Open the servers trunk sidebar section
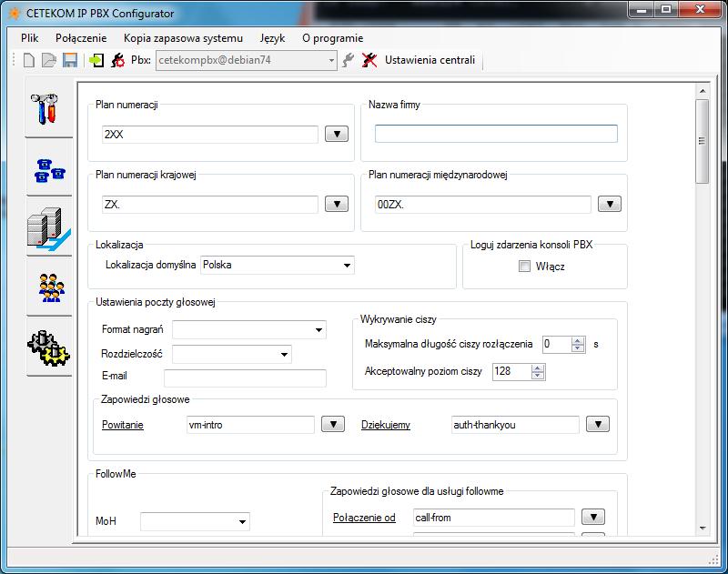 [49, 228]
